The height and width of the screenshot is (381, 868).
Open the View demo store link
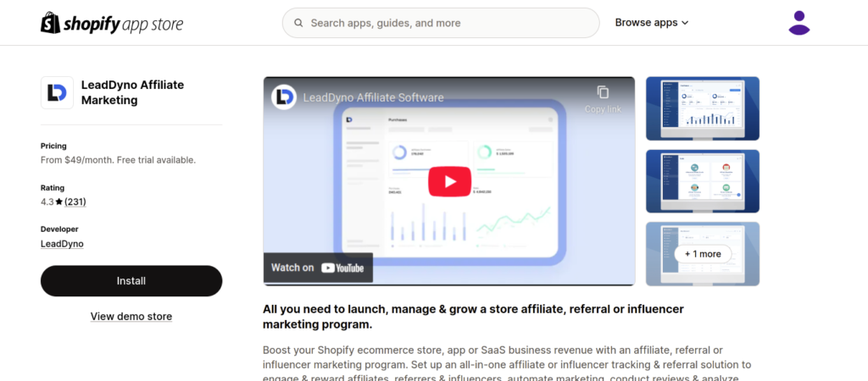coord(131,317)
